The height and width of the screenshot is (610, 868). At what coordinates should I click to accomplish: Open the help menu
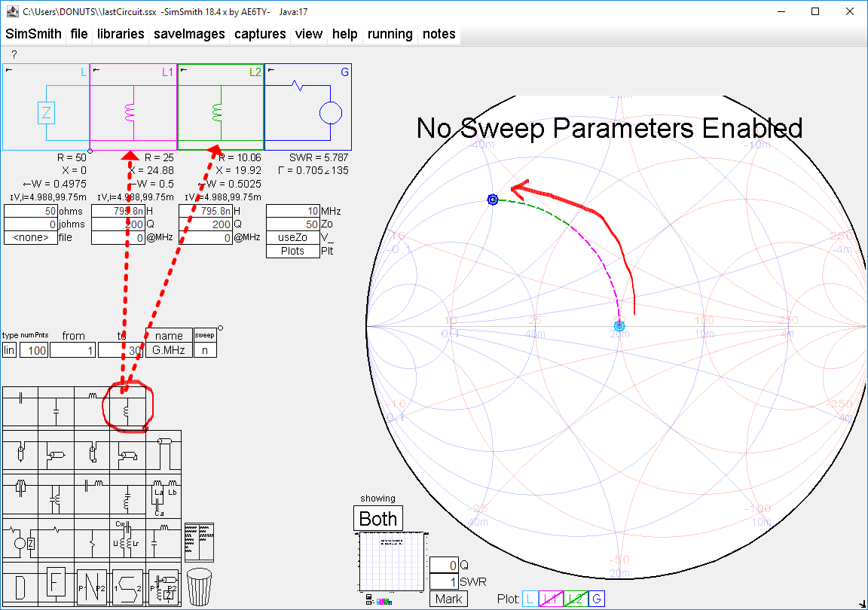[x=345, y=34]
